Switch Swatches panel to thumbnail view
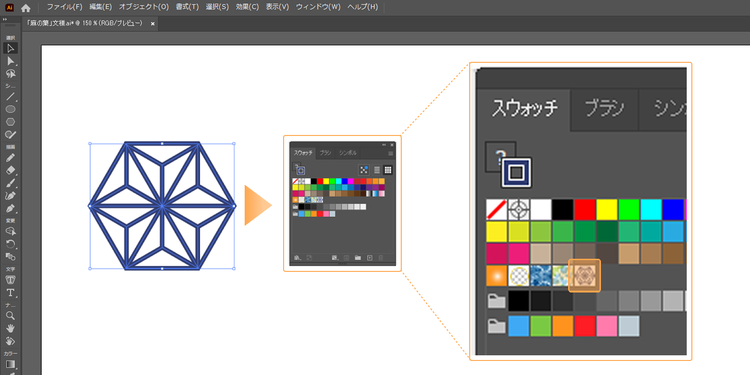Image resolution: width=750 pixels, height=375 pixels. click(x=388, y=169)
